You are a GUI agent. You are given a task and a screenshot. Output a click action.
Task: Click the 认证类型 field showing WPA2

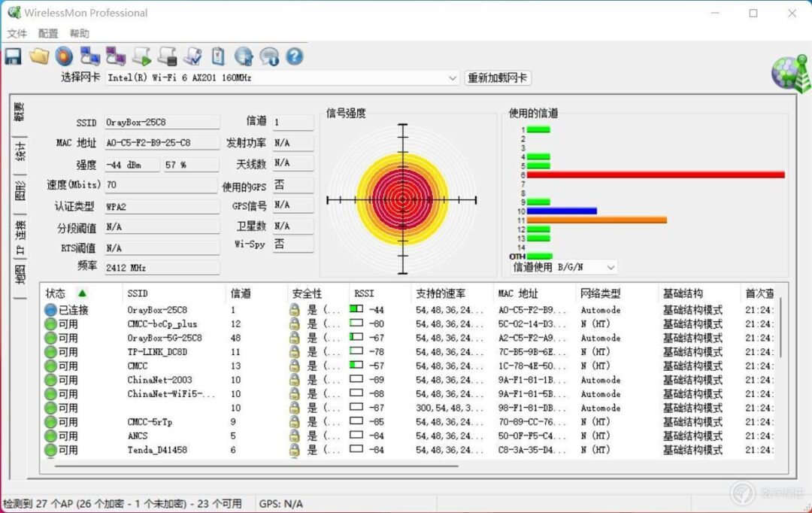162,207
